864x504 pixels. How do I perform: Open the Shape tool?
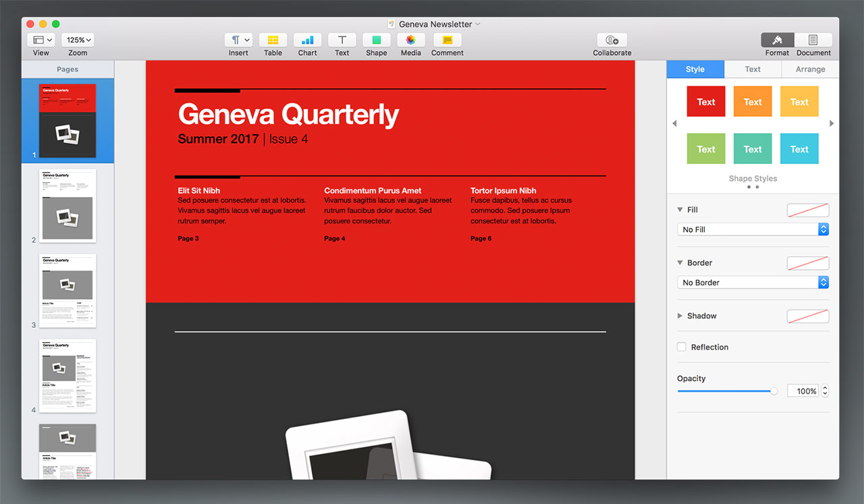pos(376,40)
